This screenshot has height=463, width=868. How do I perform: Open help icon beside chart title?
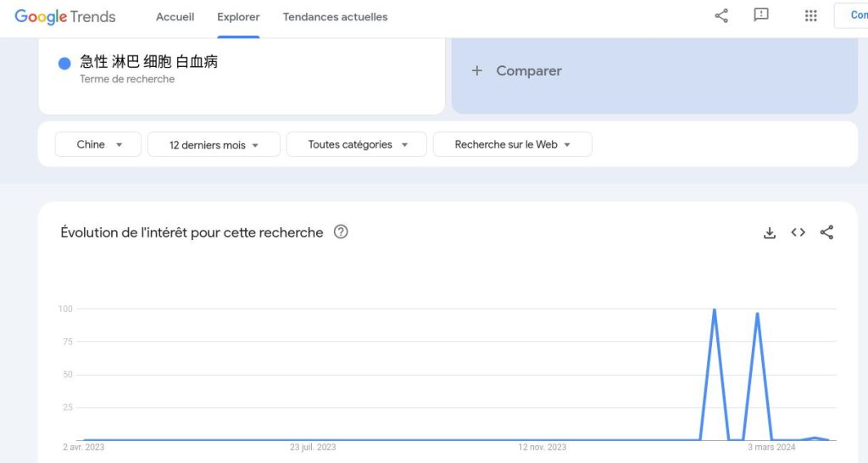pos(341,231)
